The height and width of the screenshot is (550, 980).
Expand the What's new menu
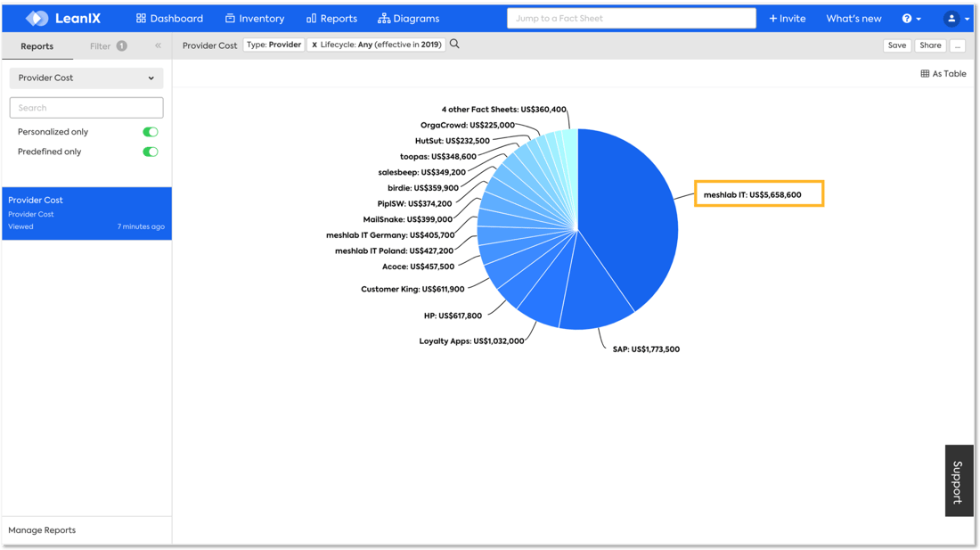[853, 18]
